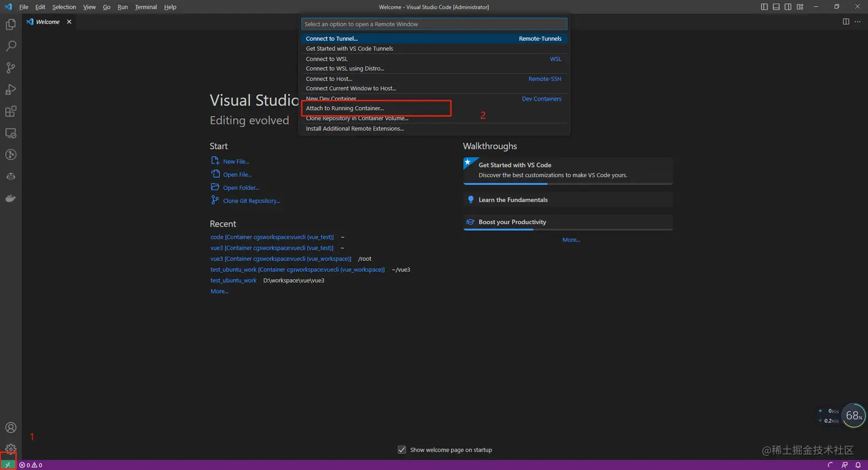Image resolution: width=868 pixels, height=470 pixels.
Task: Open the Run menu
Action: pos(123,7)
